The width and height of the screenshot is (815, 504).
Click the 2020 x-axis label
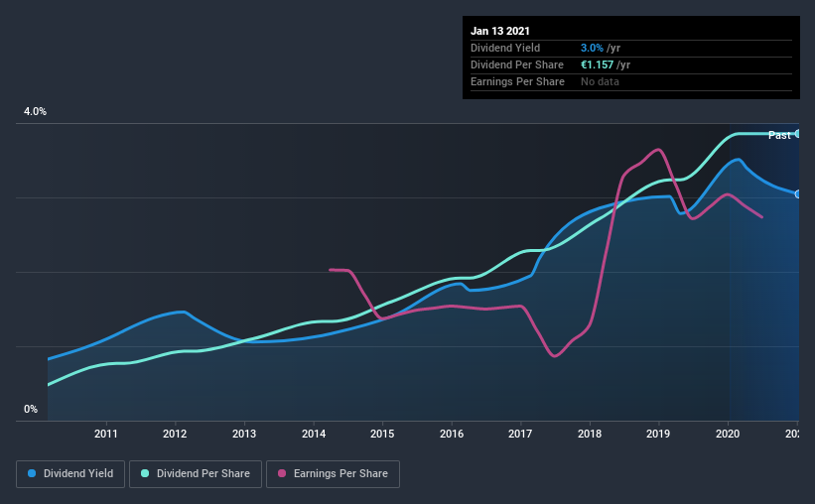728,434
